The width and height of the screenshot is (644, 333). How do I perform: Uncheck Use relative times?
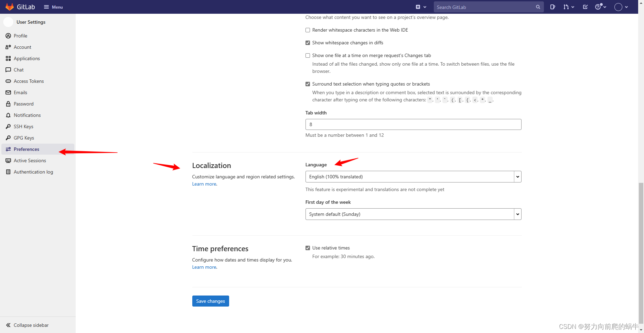(x=308, y=248)
